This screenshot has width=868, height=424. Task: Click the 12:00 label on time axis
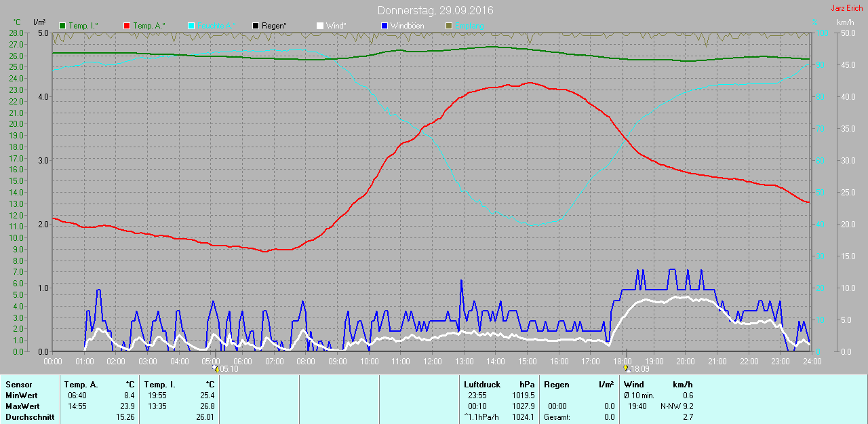pyautogui.click(x=432, y=362)
